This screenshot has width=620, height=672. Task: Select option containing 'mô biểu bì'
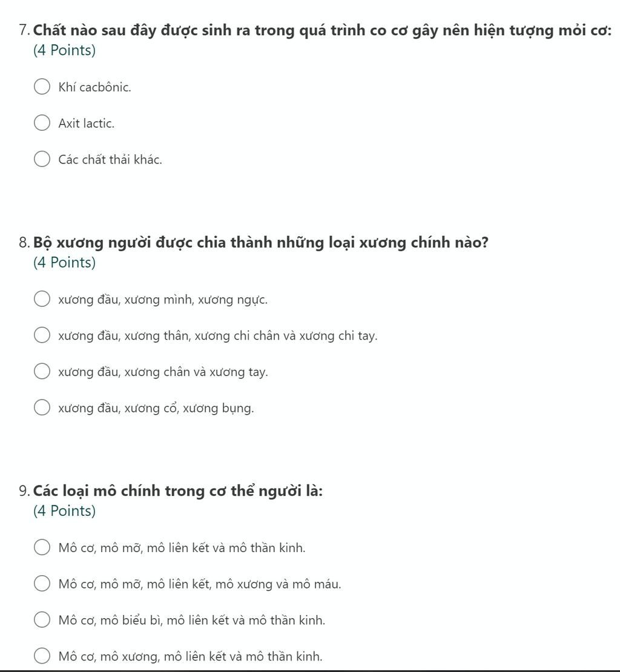tap(42, 621)
